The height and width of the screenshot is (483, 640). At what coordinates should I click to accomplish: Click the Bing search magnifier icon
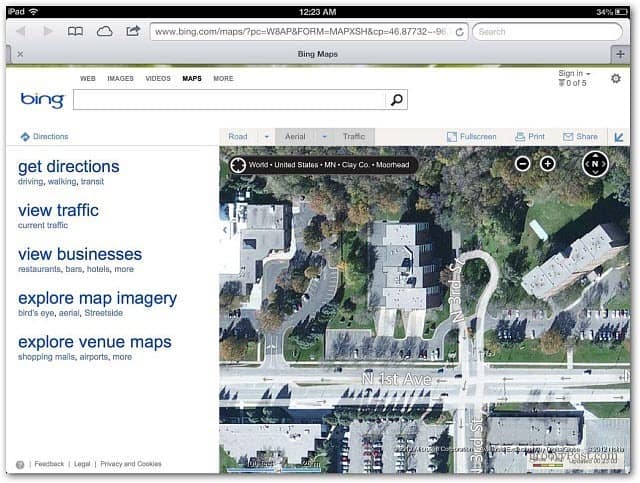coord(396,100)
